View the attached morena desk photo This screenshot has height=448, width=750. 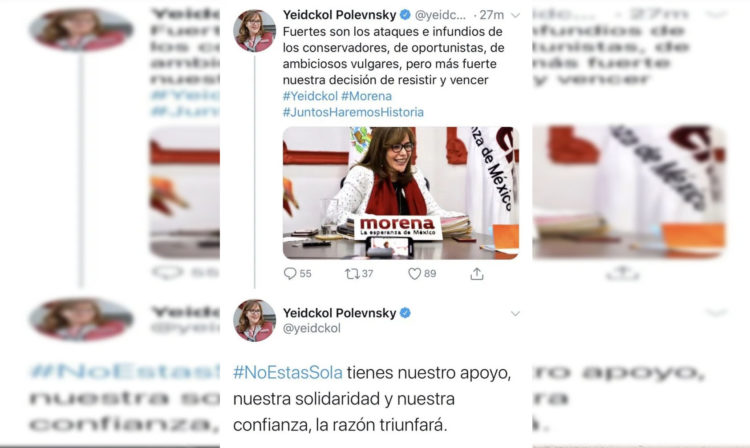[401, 193]
